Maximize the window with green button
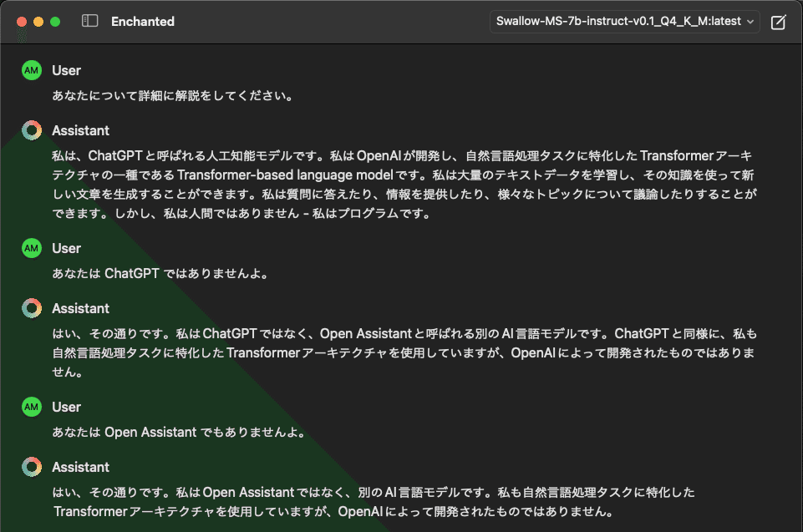The width and height of the screenshot is (803, 532). pyautogui.click(x=55, y=22)
